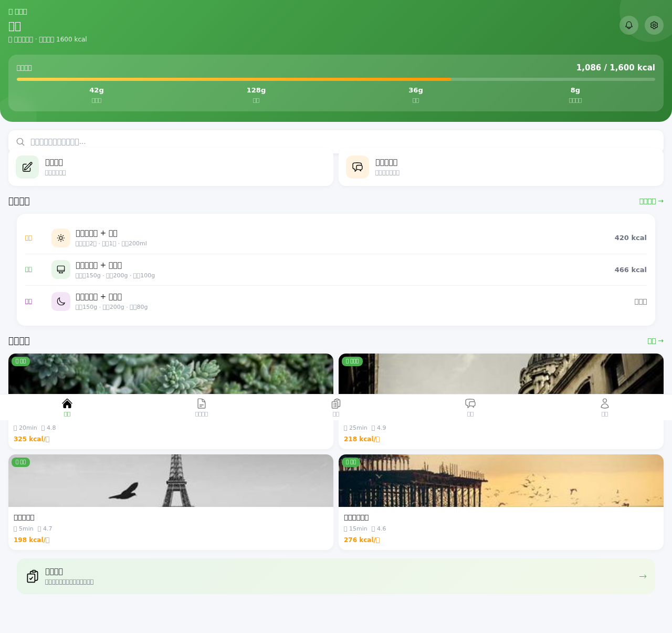This screenshot has height=633, width=672.
Task: Click the green tag on the stone building image
Action: click(352, 361)
